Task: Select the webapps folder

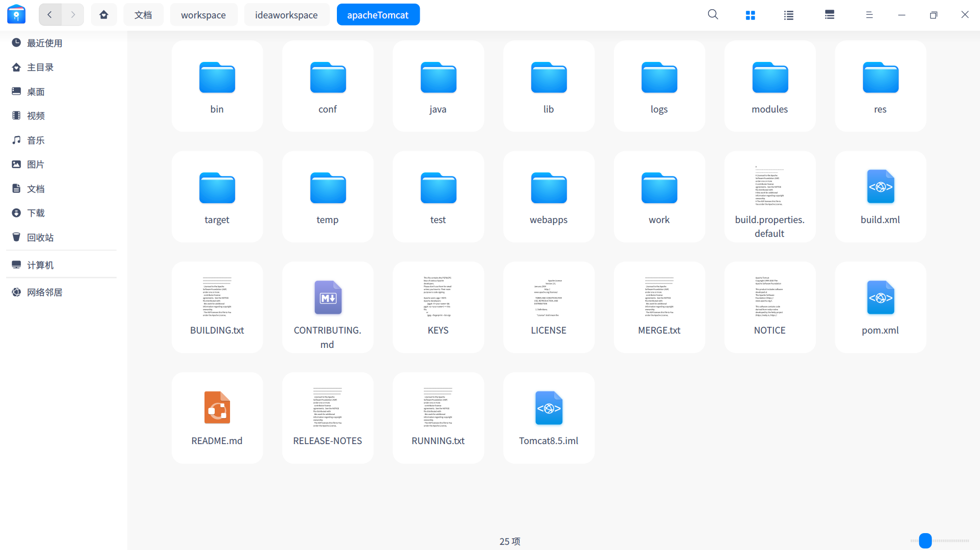Action: point(549,196)
